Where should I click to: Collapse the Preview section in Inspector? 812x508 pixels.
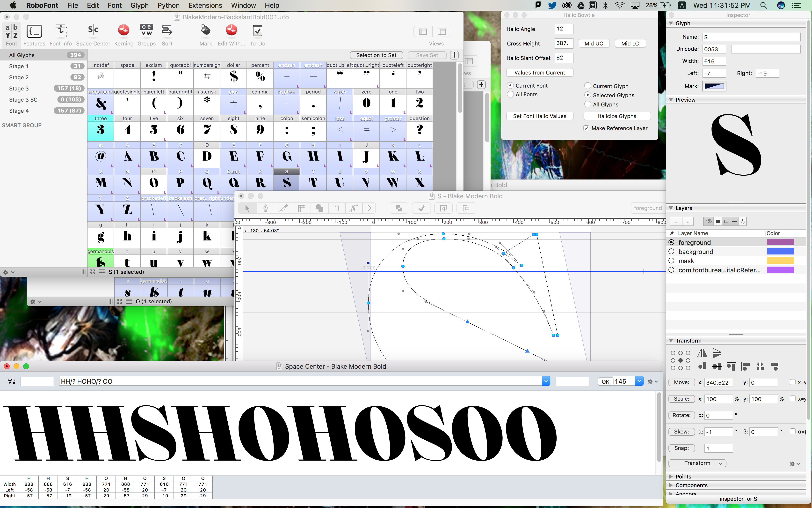[671, 100]
